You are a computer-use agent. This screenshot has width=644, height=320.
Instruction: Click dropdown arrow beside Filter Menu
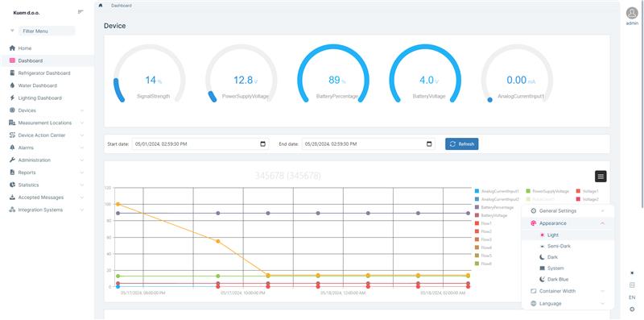pyautogui.click(x=12, y=31)
